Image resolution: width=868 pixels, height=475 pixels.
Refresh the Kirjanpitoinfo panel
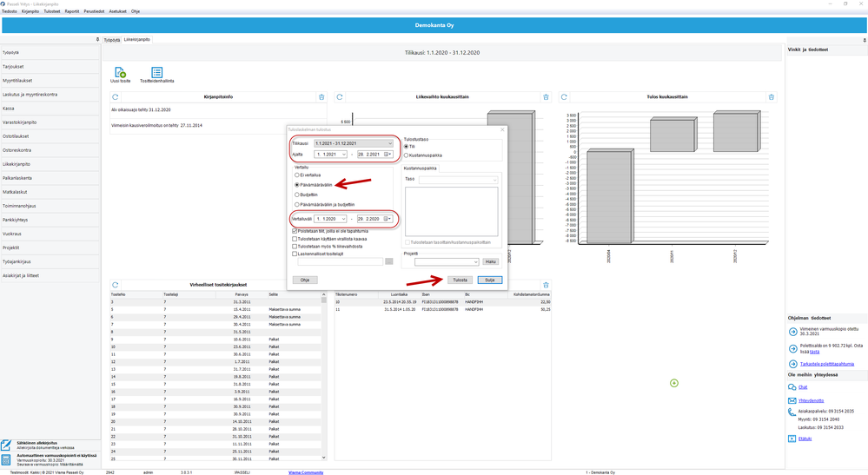tap(116, 97)
